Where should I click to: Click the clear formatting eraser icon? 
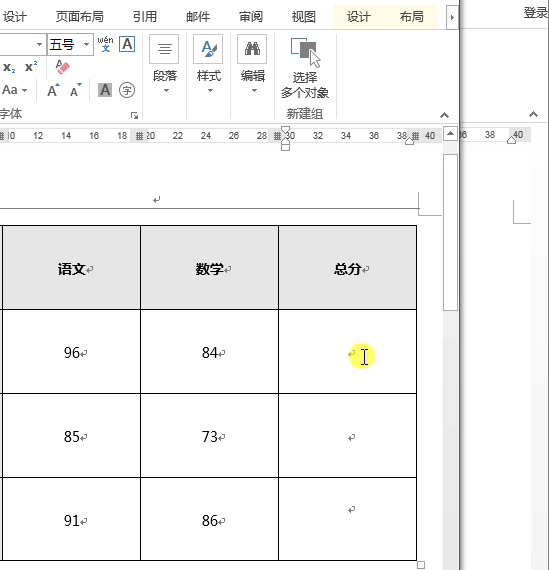point(62,67)
